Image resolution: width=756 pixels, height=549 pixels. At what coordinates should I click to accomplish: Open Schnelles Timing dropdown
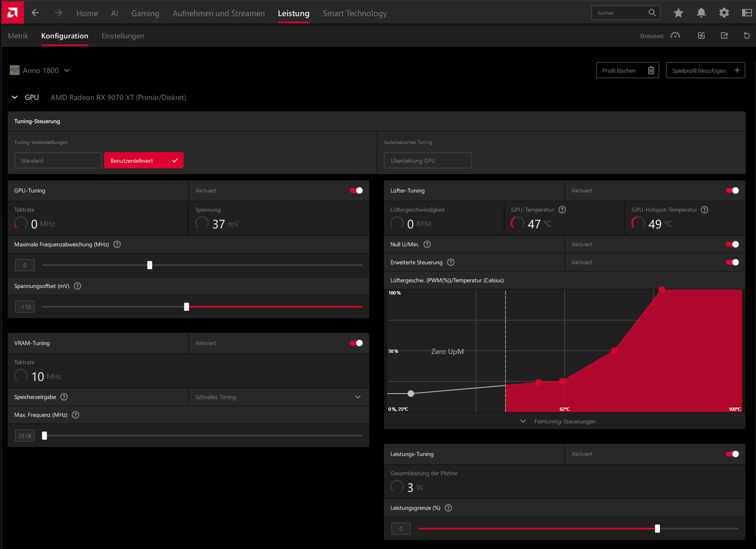coord(279,397)
